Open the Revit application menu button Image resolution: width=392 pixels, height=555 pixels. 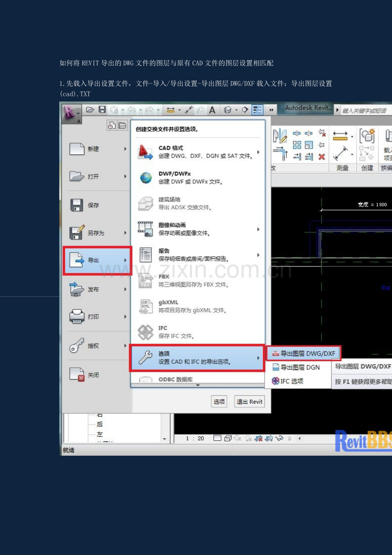coord(71,114)
